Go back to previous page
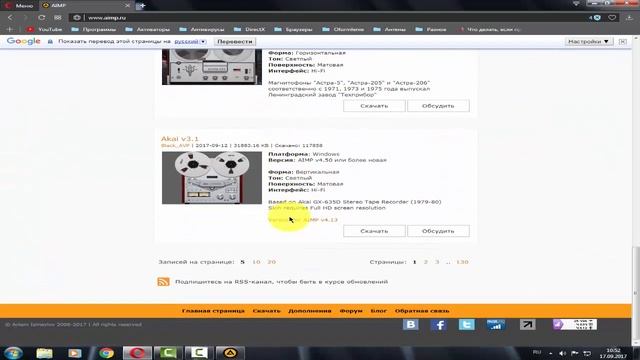The height and width of the screenshot is (360, 640). coord(10,18)
